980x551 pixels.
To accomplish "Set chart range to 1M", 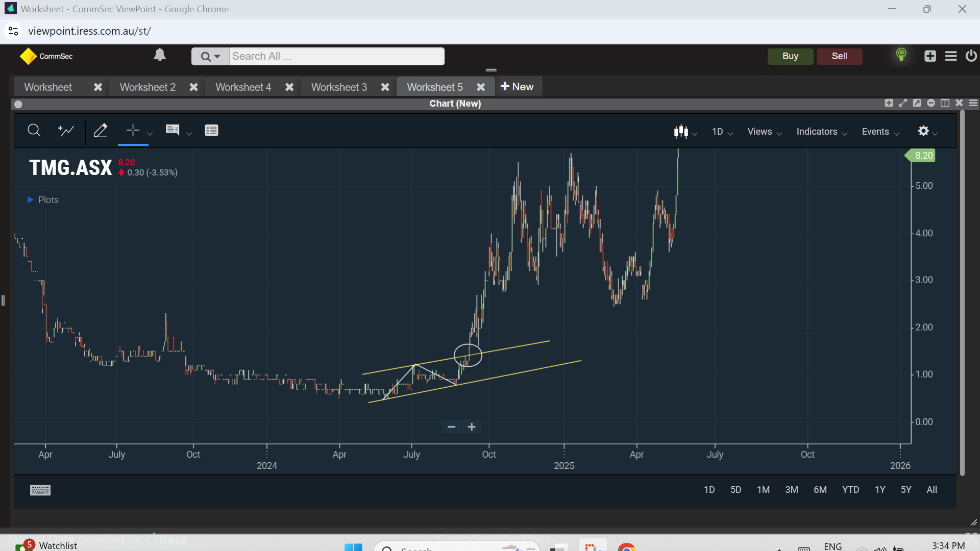I will click(763, 490).
